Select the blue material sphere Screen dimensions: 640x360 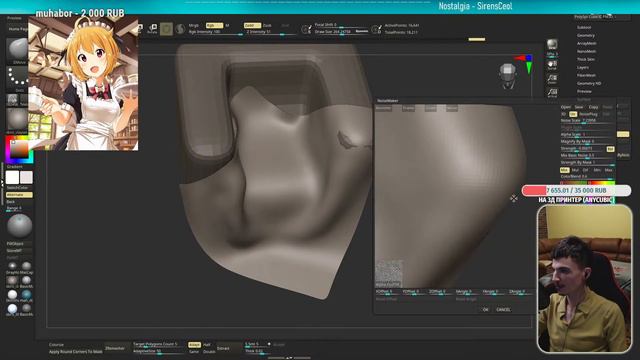27,295
